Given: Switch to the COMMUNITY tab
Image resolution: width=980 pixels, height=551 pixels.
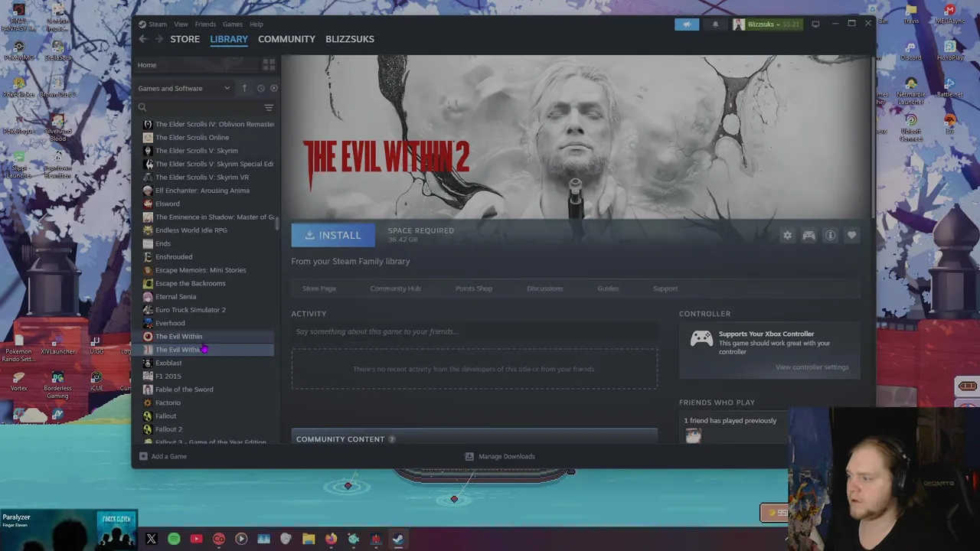Looking at the screenshot, I should tap(286, 39).
